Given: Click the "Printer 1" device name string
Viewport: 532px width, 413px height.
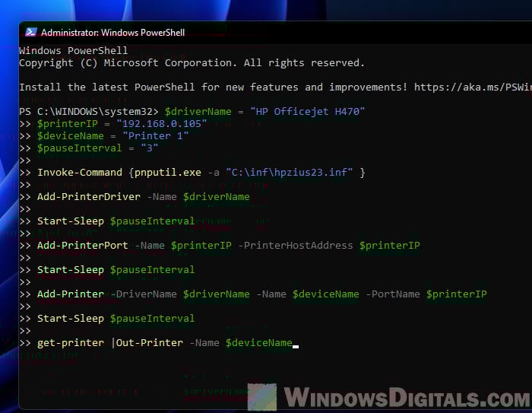Looking at the screenshot, I should point(155,136).
